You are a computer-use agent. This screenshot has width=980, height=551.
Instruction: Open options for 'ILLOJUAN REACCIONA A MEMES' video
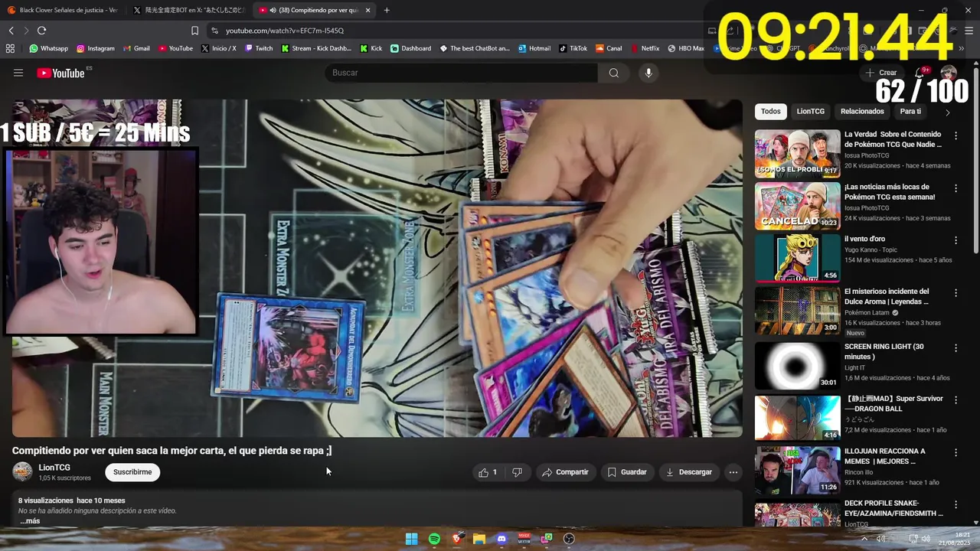pyautogui.click(x=955, y=452)
